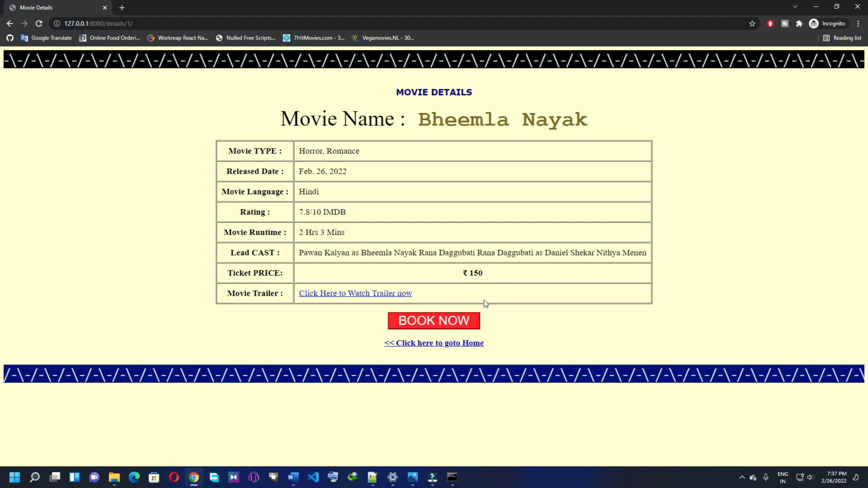Open Microsoft Word from the taskbar

pyautogui.click(x=293, y=477)
